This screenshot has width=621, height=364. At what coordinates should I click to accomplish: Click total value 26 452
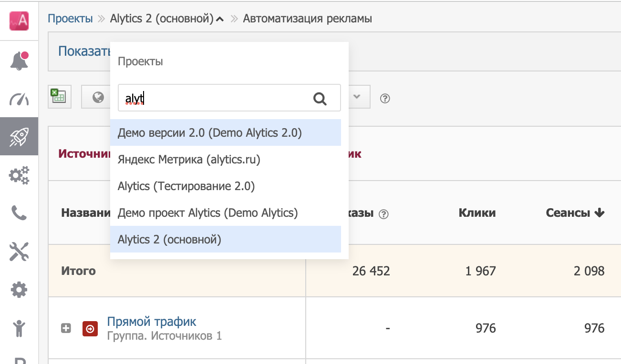371,271
